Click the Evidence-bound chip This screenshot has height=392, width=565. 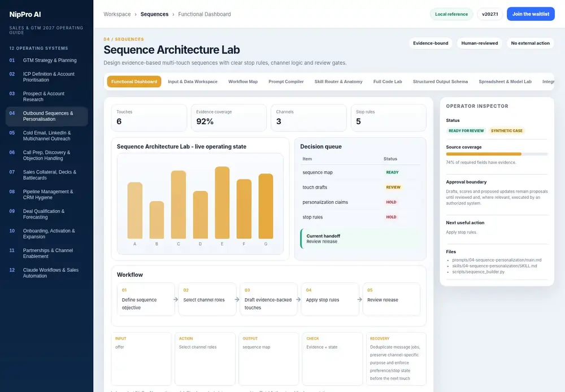pos(431,43)
